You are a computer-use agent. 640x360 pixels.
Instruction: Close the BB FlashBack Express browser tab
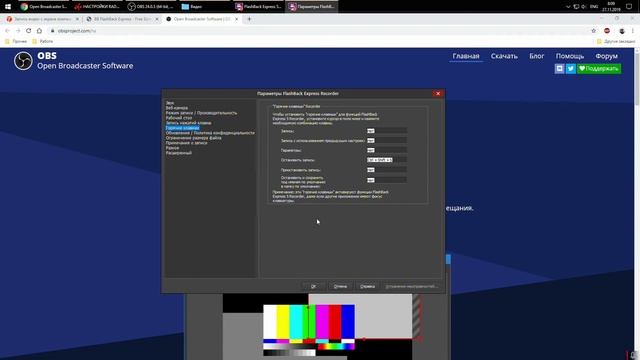pyautogui.click(x=157, y=19)
